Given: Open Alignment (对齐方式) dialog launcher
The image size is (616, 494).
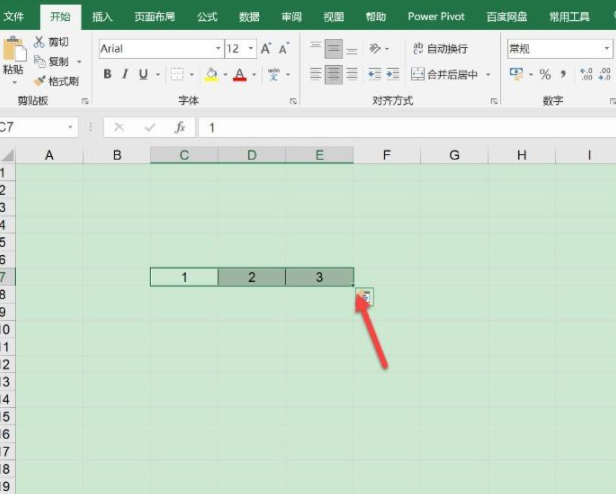Looking at the screenshot, I should 494,101.
